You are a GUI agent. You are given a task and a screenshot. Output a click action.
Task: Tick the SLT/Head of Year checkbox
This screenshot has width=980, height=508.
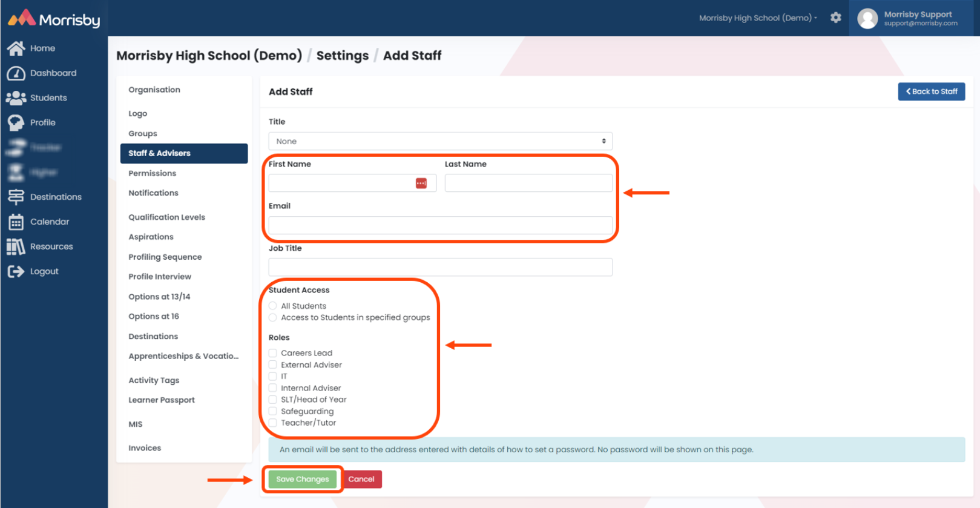(273, 400)
